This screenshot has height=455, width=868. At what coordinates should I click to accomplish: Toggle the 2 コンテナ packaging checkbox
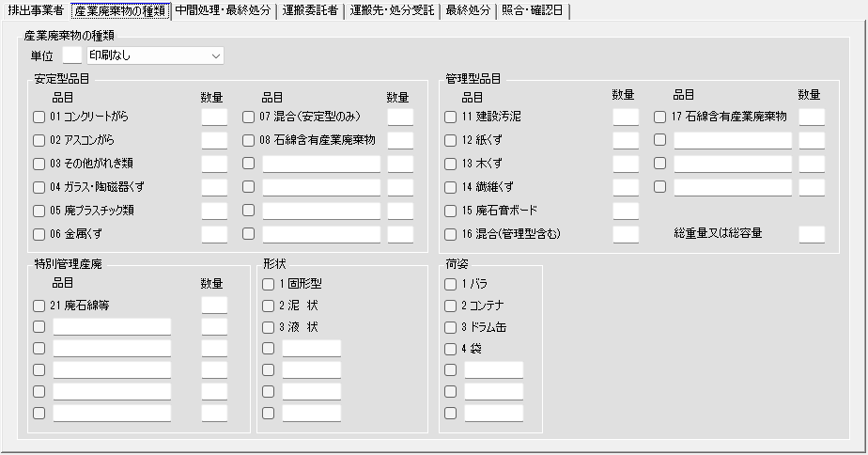pos(451,306)
